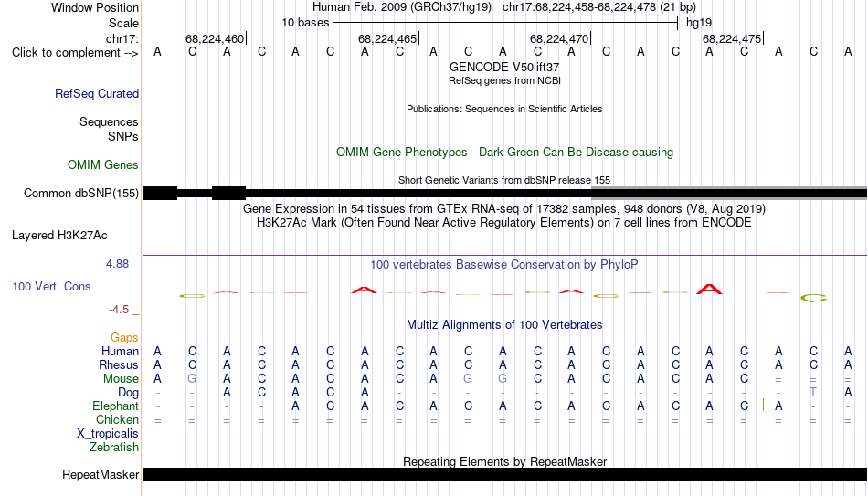This screenshot has width=868, height=496.
Task: Click the 4.88 upper conservation scale value
Action: click(117, 264)
